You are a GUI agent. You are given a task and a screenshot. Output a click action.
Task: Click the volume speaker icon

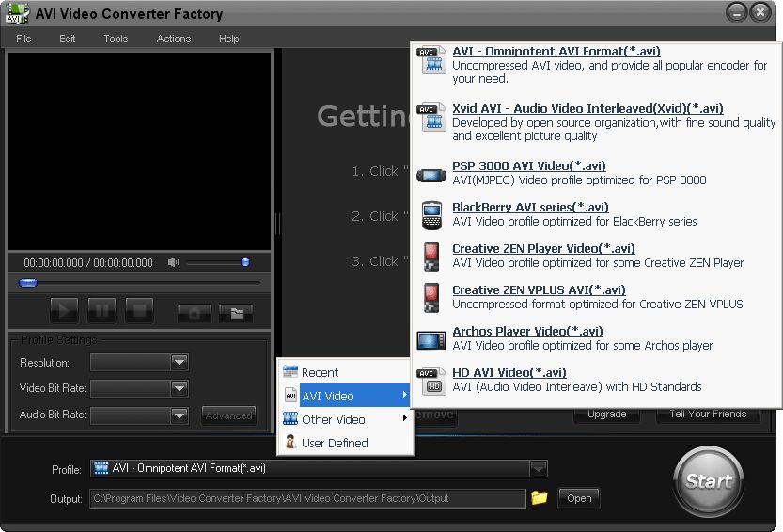[x=174, y=262]
